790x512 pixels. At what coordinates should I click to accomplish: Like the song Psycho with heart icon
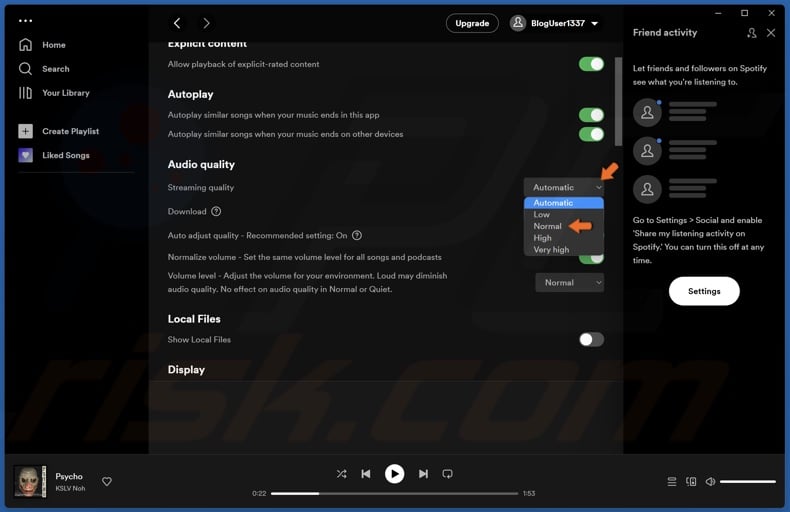coord(107,481)
